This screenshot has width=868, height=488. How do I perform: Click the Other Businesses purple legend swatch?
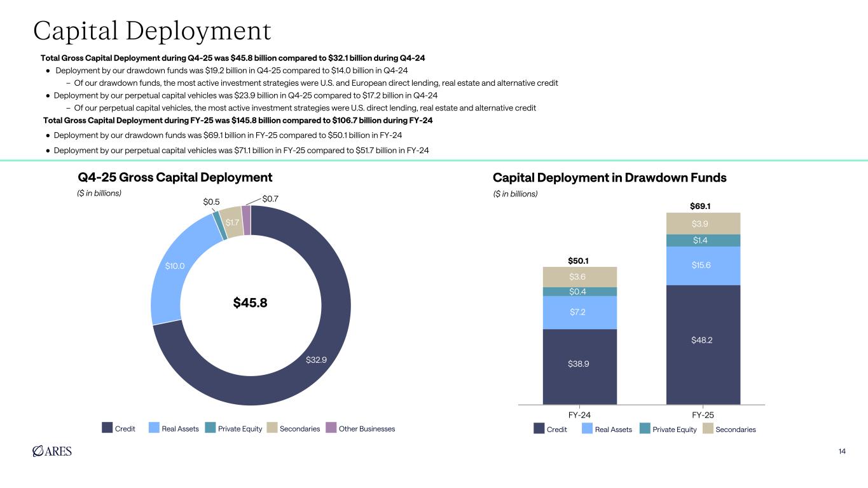click(x=331, y=428)
